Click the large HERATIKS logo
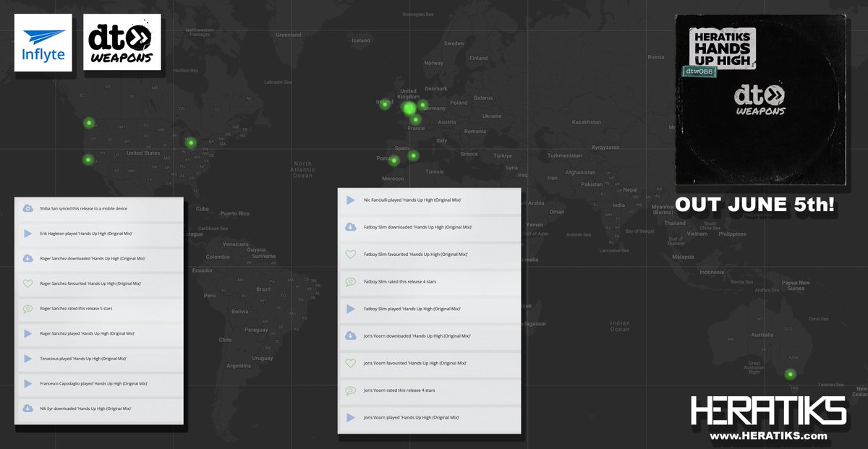 click(768, 411)
